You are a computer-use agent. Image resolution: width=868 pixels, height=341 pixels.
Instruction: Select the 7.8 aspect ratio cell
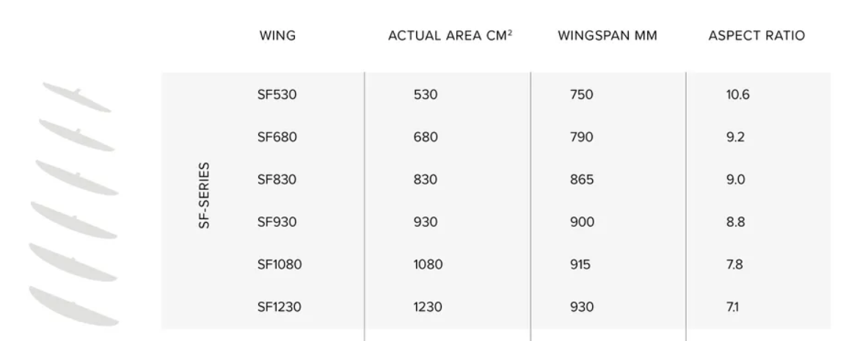[x=734, y=265]
